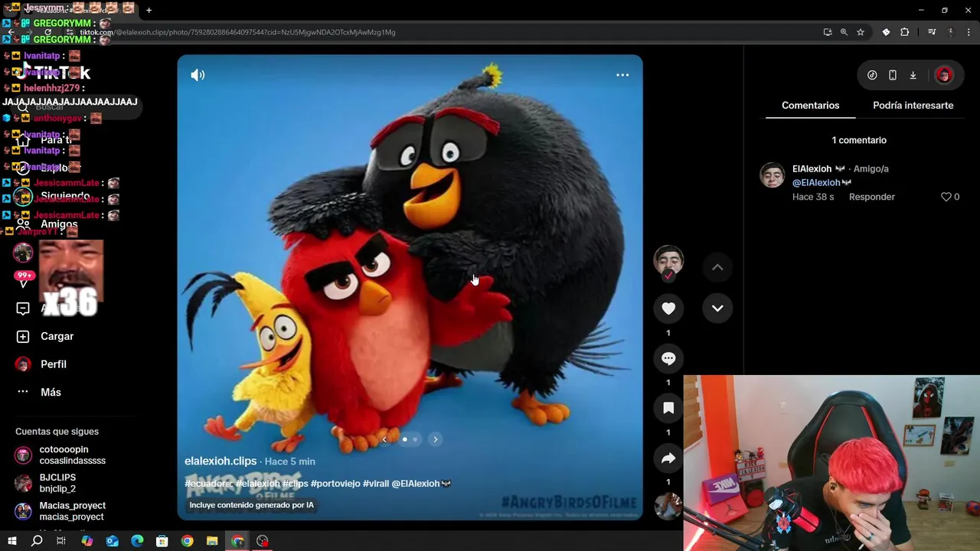980x551 pixels.
Task: Click the phone app icon in top pill
Action: [893, 75]
